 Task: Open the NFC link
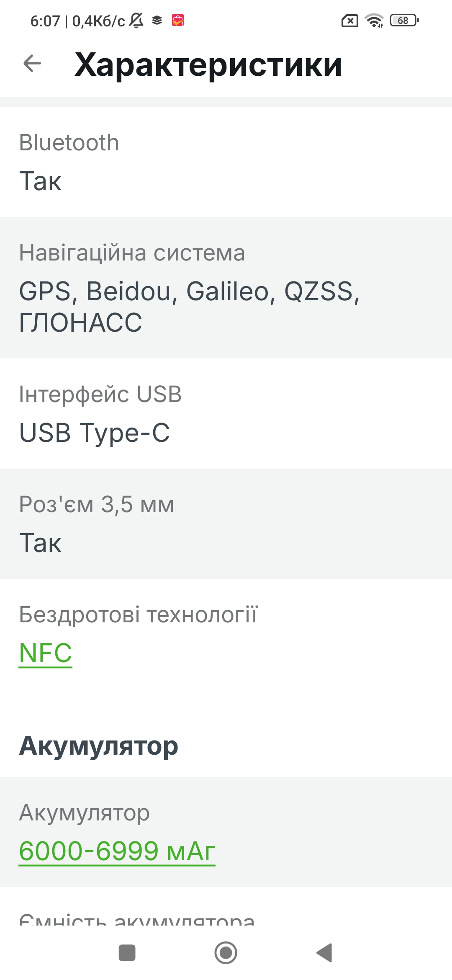(x=46, y=653)
